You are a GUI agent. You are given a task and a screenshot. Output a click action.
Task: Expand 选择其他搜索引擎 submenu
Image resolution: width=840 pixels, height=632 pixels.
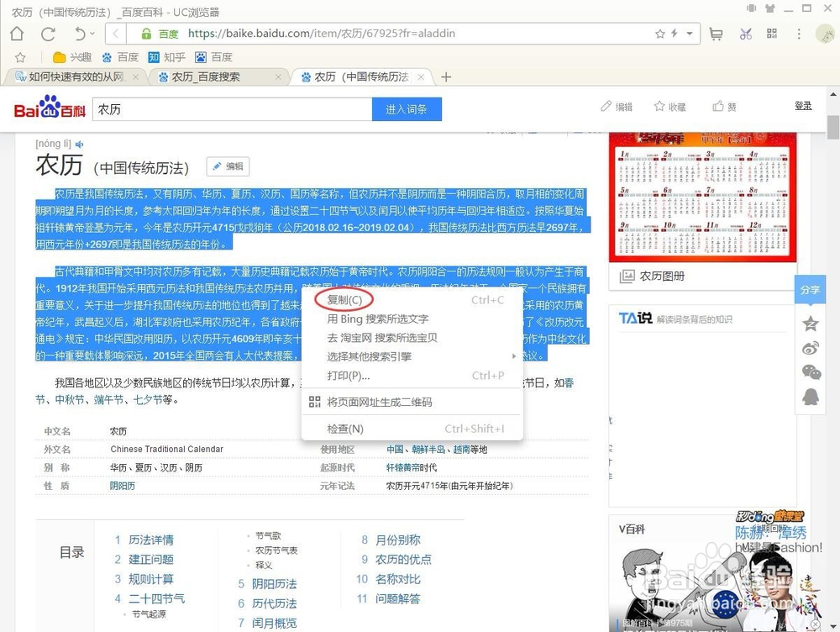pyautogui.click(x=412, y=356)
